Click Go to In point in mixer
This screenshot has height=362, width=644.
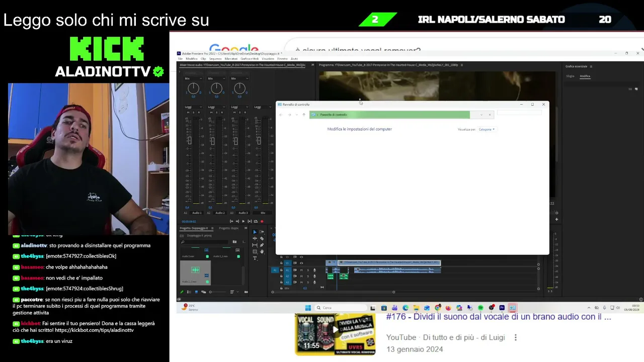click(231, 221)
